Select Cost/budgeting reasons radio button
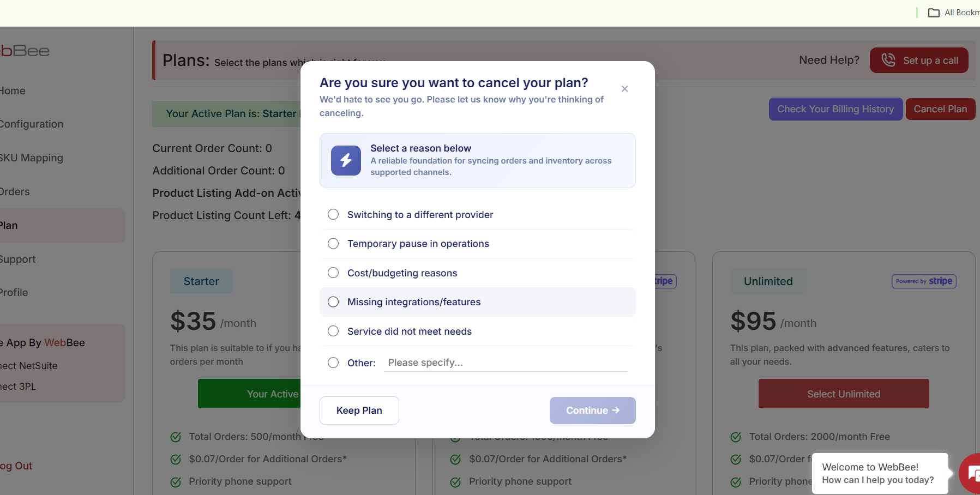Image resolution: width=980 pixels, height=495 pixels. [x=333, y=273]
